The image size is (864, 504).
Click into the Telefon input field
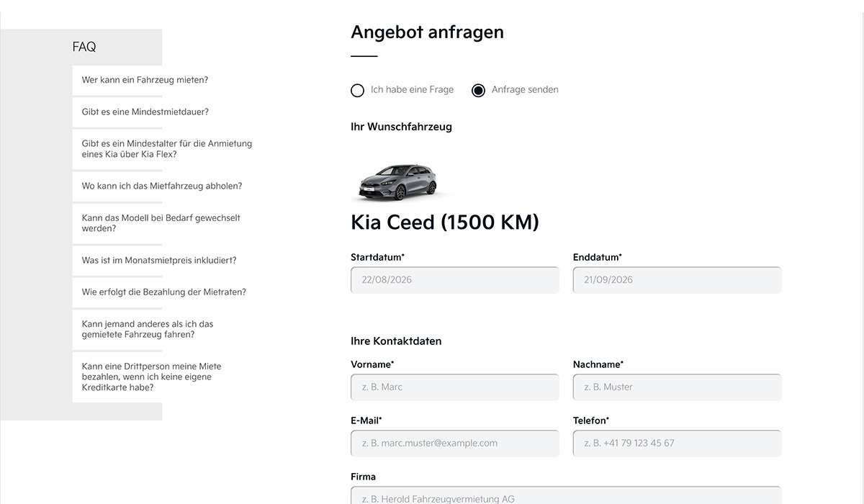[x=678, y=444]
